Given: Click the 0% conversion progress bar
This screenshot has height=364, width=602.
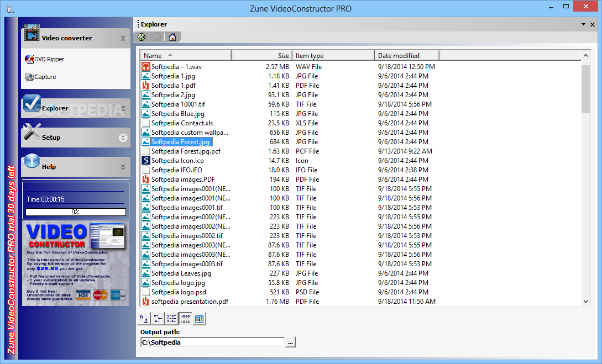Looking at the screenshot, I should 76,212.
